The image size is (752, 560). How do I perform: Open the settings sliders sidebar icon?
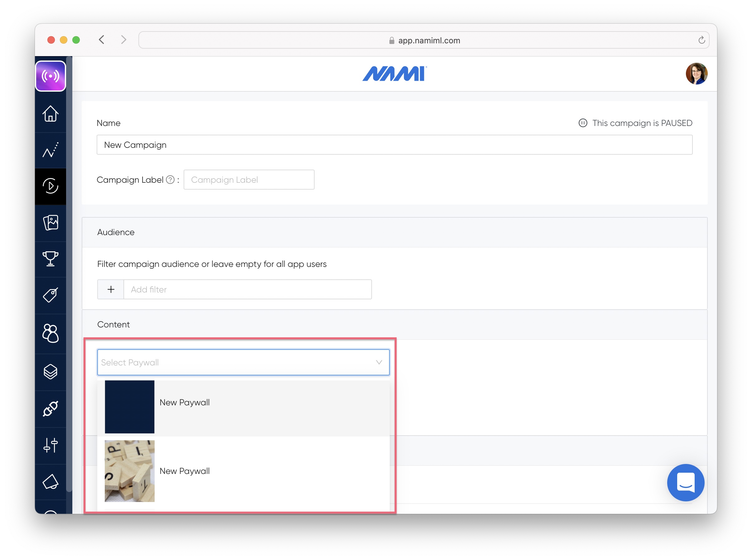[x=51, y=445]
